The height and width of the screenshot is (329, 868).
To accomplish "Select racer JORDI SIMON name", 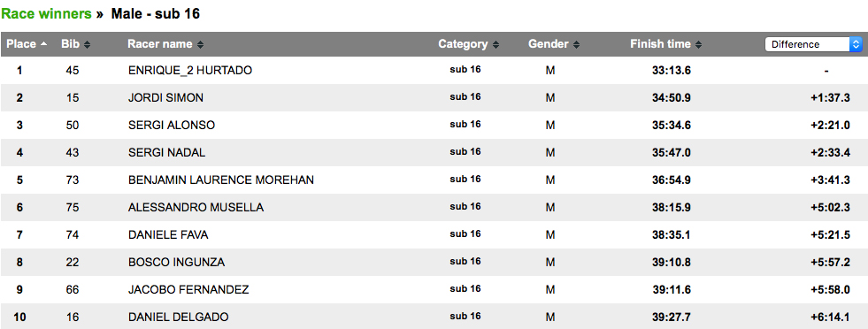I will (x=165, y=98).
